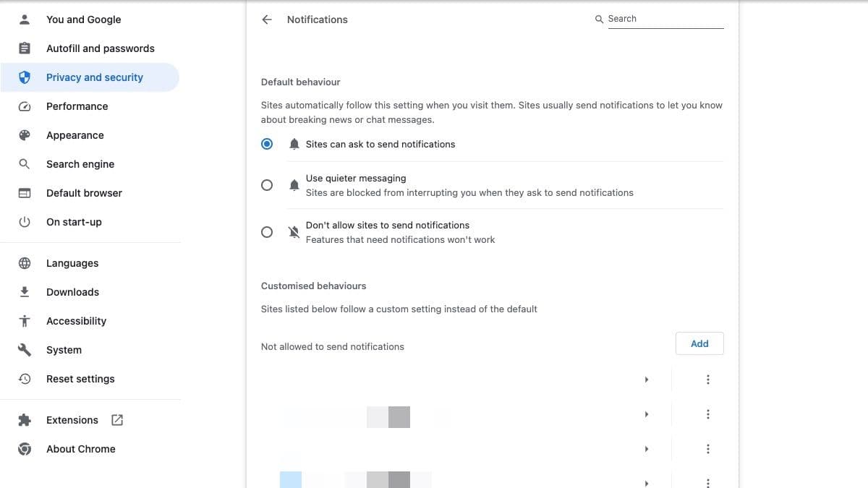
Task: Click the Extensions puzzle piece icon
Action: [25, 420]
